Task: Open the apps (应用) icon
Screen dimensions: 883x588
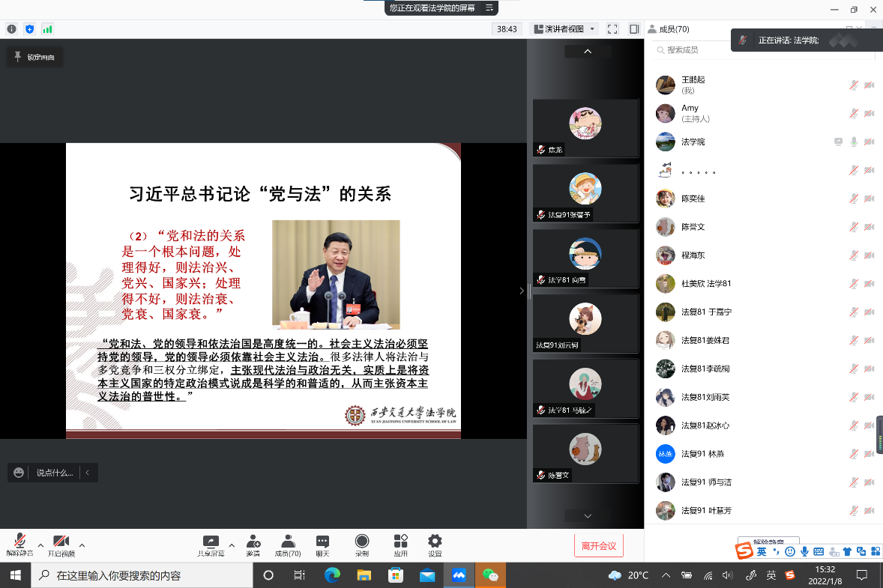Action: coord(400,544)
